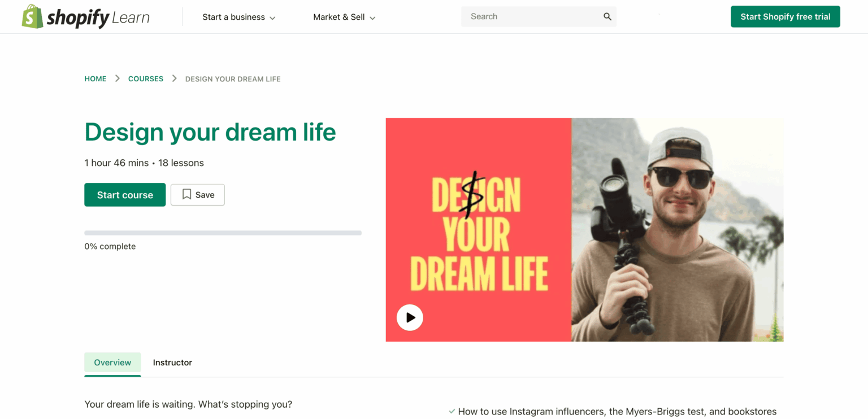Click the Shopify Learn logo

tap(85, 16)
